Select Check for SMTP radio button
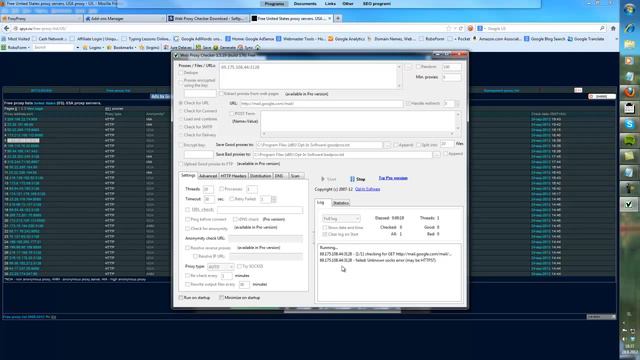Image resolution: width=640 pixels, height=360 pixels. tap(180, 127)
